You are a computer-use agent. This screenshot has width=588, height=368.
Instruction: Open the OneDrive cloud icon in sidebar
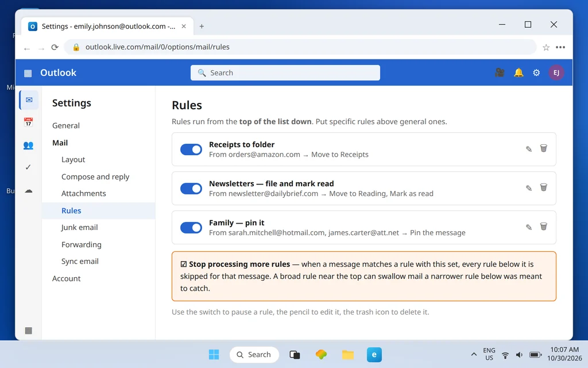(x=29, y=191)
